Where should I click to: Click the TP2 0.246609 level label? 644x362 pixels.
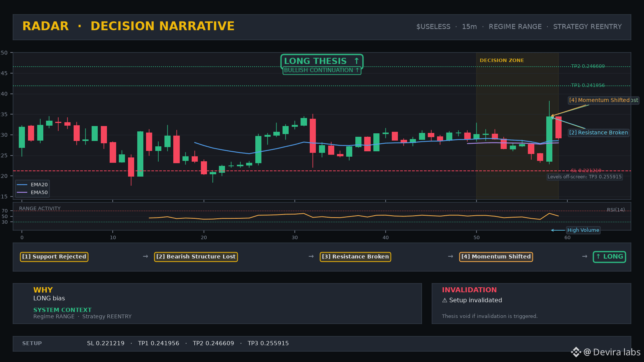pyautogui.click(x=588, y=66)
